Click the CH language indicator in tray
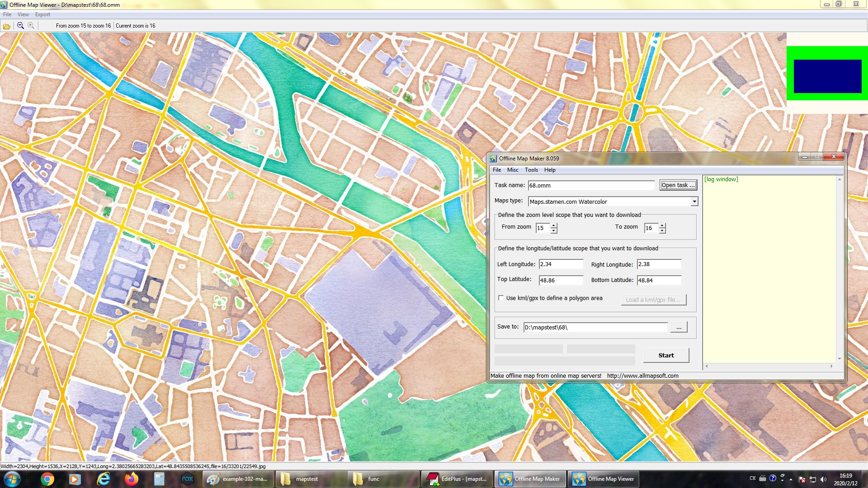This screenshot has height=488, width=868. pos(752,479)
